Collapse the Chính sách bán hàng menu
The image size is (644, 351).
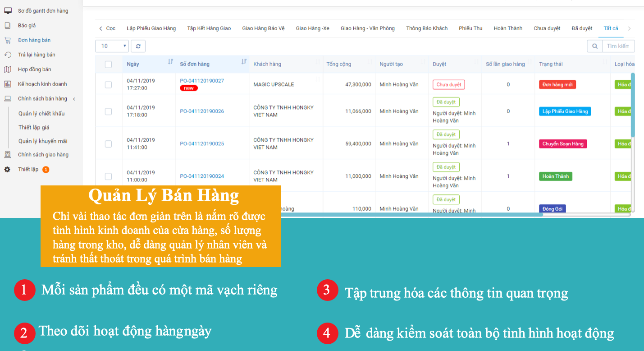click(74, 99)
